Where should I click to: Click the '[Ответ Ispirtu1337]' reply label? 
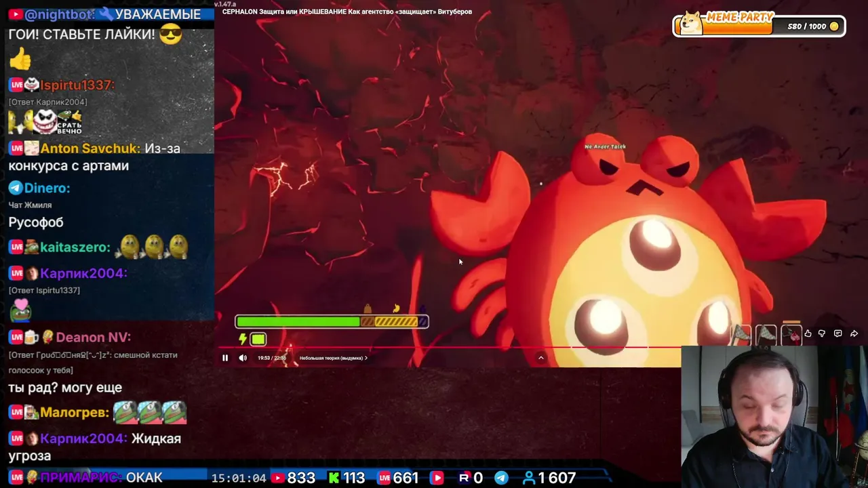coord(44,290)
